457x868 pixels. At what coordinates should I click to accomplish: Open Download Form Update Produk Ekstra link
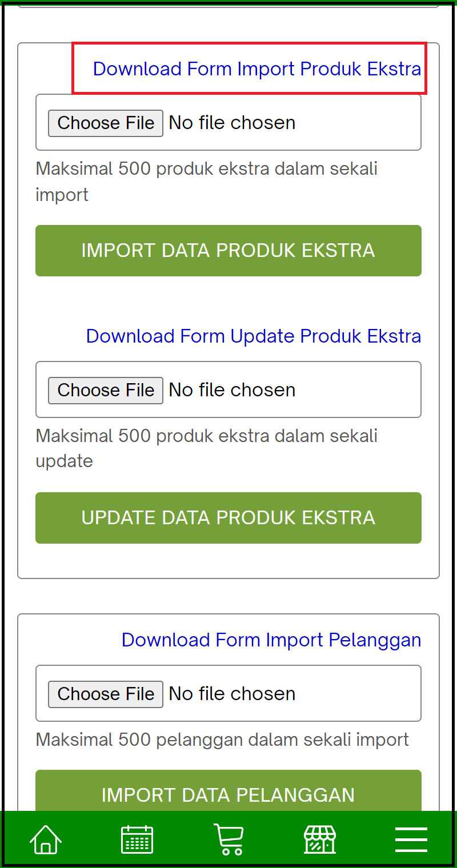coord(253,336)
